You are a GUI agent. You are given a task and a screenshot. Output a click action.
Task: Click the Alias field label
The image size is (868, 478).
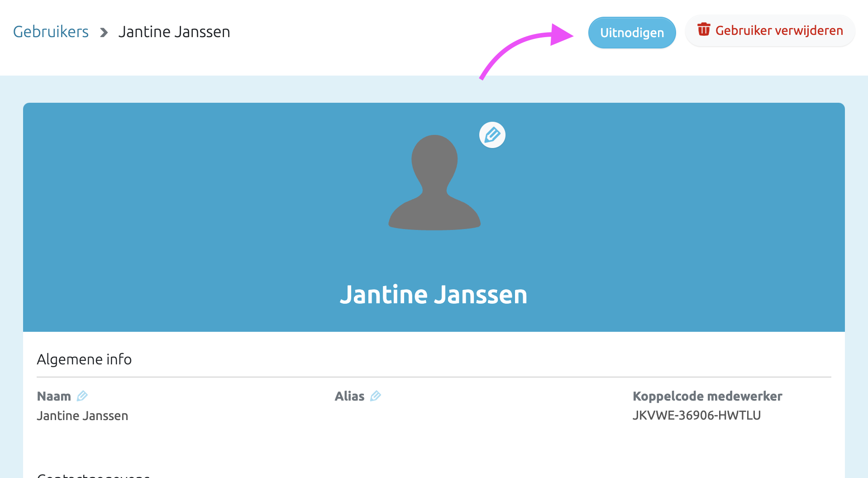[x=349, y=397]
